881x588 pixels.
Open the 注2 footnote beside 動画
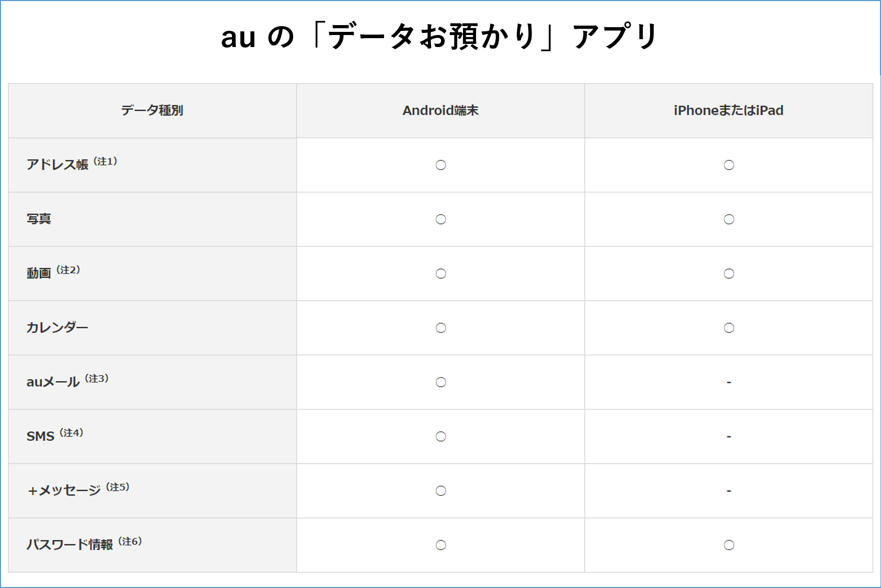point(68,270)
